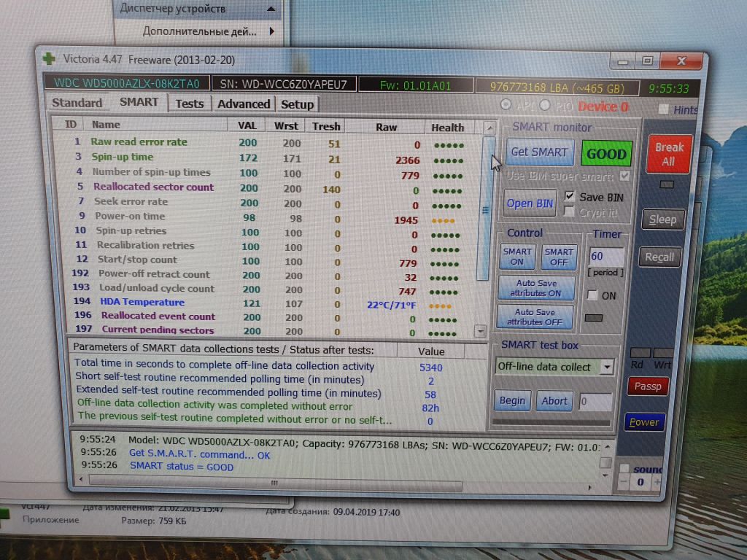
Task: Select the PIO radio button
Action: (x=545, y=105)
